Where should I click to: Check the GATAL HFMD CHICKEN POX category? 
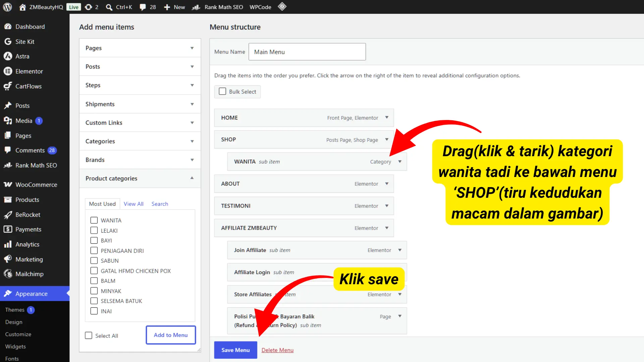pos(94,270)
